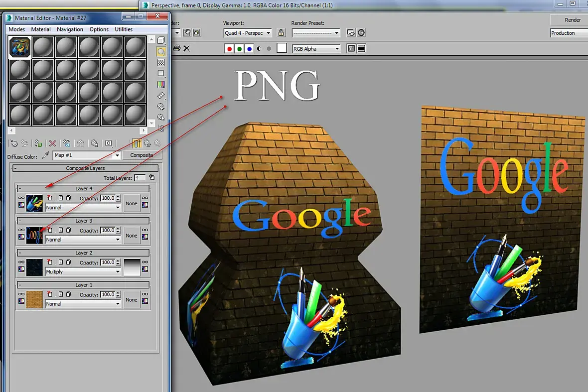The width and height of the screenshot is (588, 392).
Task: Open Layer 1 blend mode dropdown
Action: click(83, 304)
